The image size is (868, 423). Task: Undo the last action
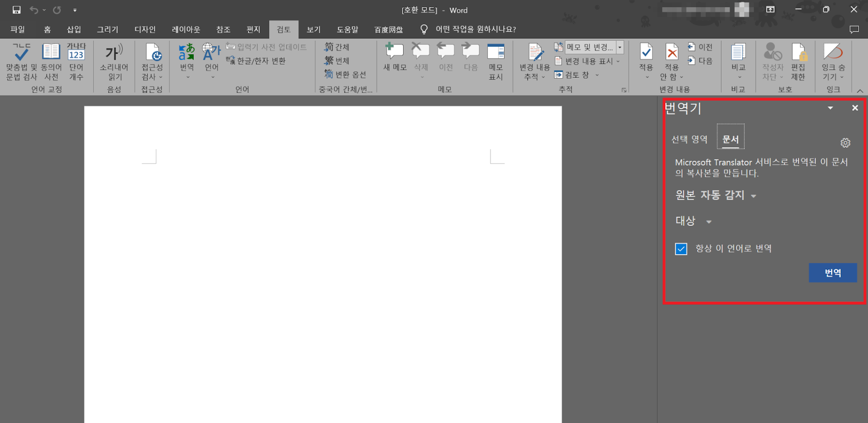pos(34,10)
